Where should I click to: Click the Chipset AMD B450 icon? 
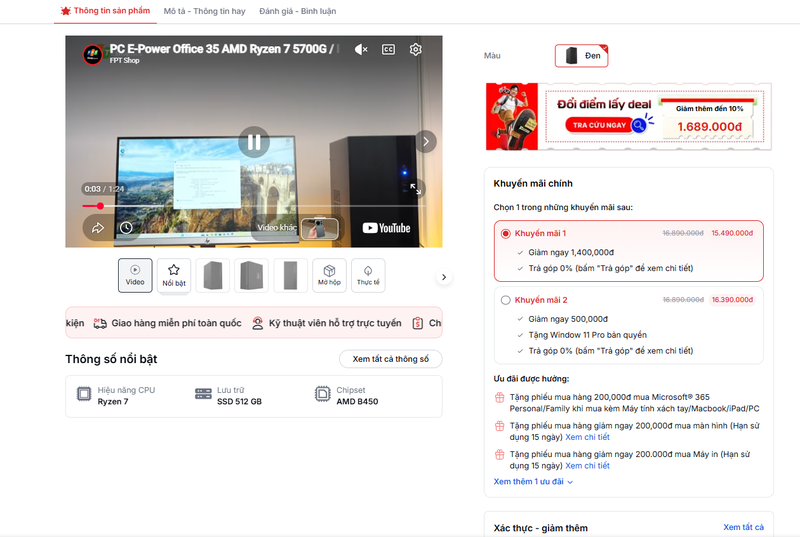pyautogui.click(x=322, y=394)
